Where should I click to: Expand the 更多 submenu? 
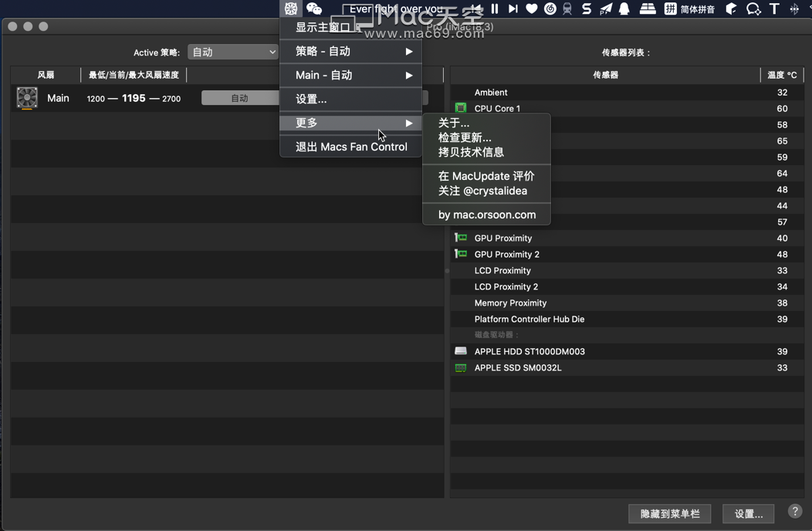point(350,123)
